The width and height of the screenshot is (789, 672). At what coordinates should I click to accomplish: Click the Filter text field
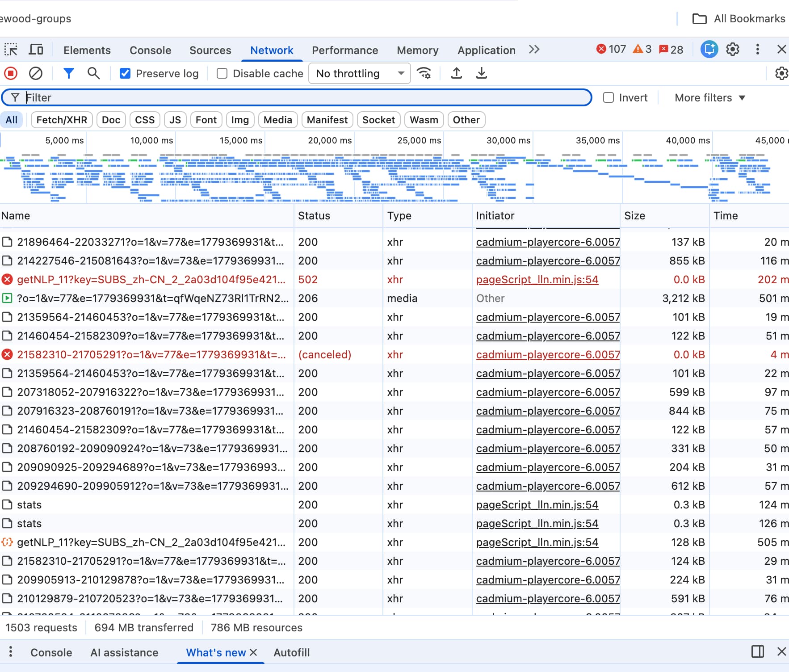pyautogui.click(x=297, y=97)
